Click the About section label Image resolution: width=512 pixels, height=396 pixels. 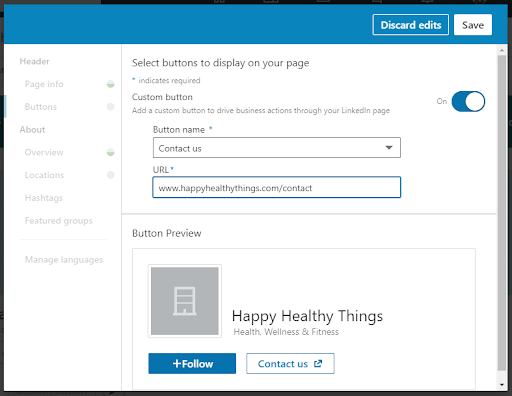[32, 130]
